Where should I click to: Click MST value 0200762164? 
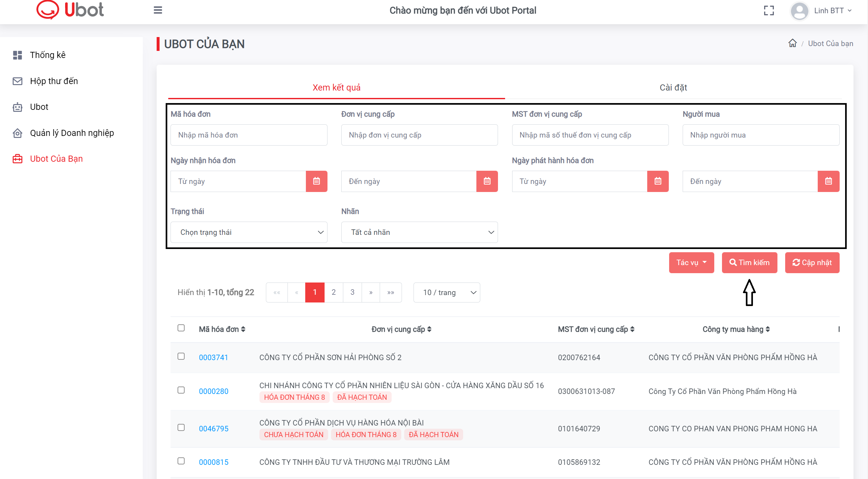pyautogui.click(x=579, y=357)
